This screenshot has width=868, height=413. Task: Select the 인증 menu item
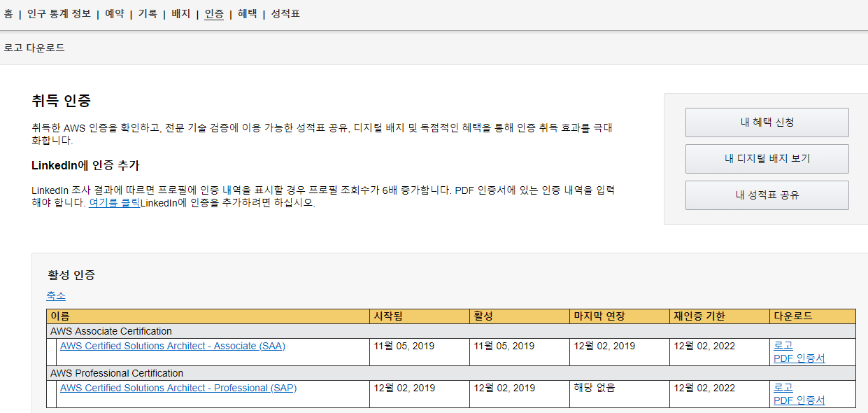click(214, 13)
